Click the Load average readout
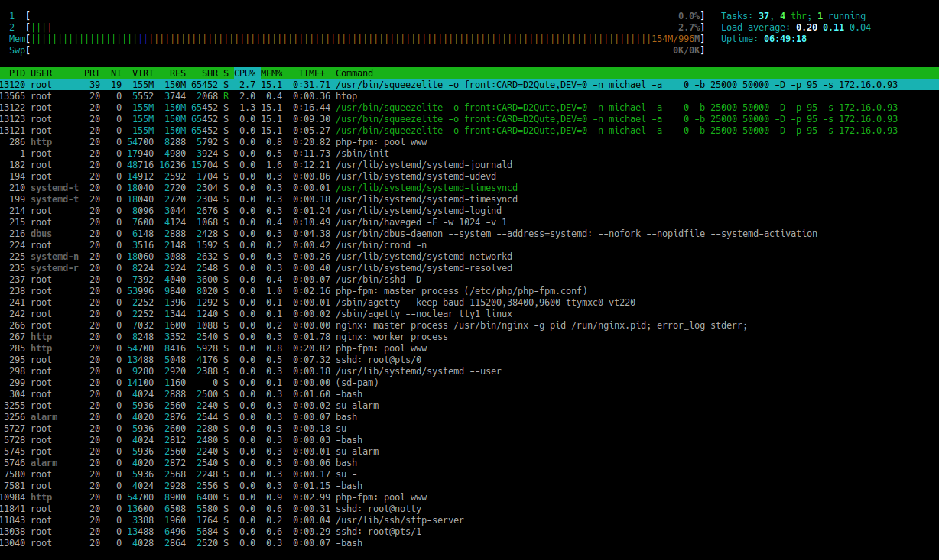The height and width of the screenshot is (560, 939). 795,28
